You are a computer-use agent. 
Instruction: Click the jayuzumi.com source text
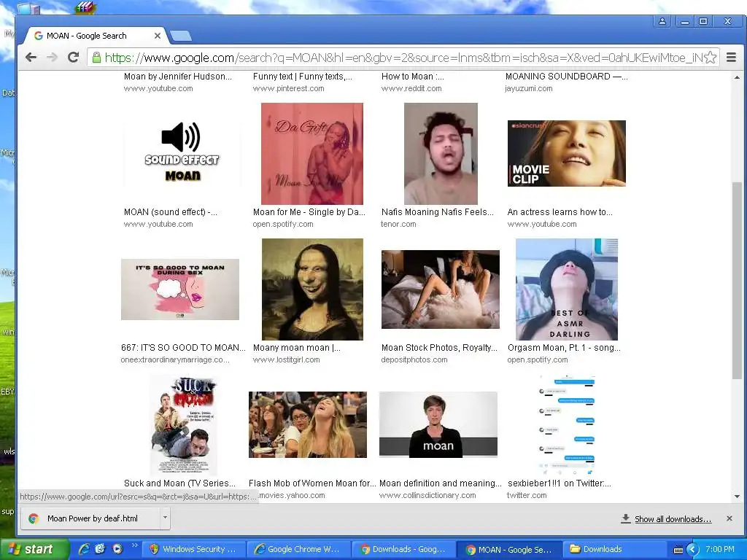[x=529, y=88]
